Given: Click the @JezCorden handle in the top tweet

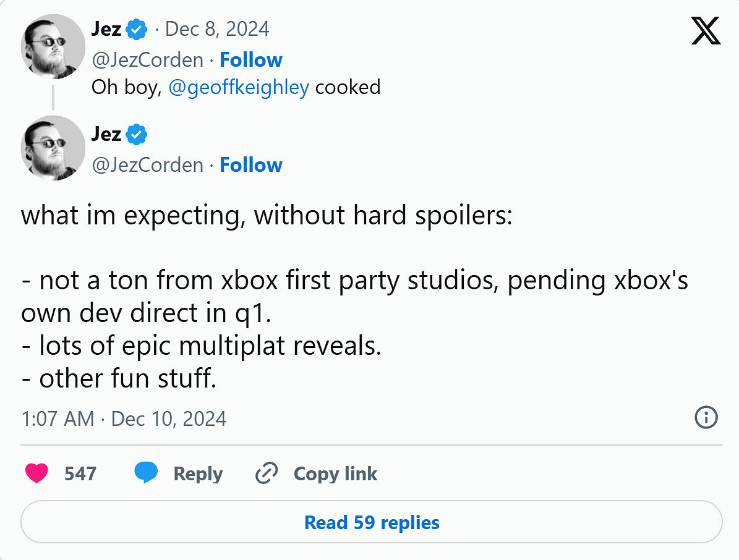Looking at the screenshot, I should coord(147,59).
